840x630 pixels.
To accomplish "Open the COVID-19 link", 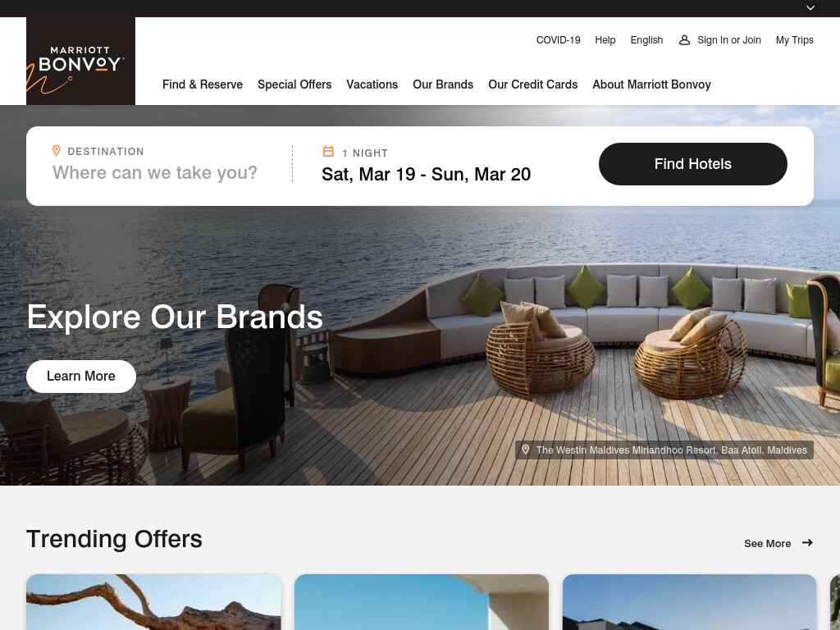I will click(x=558, y=40).
